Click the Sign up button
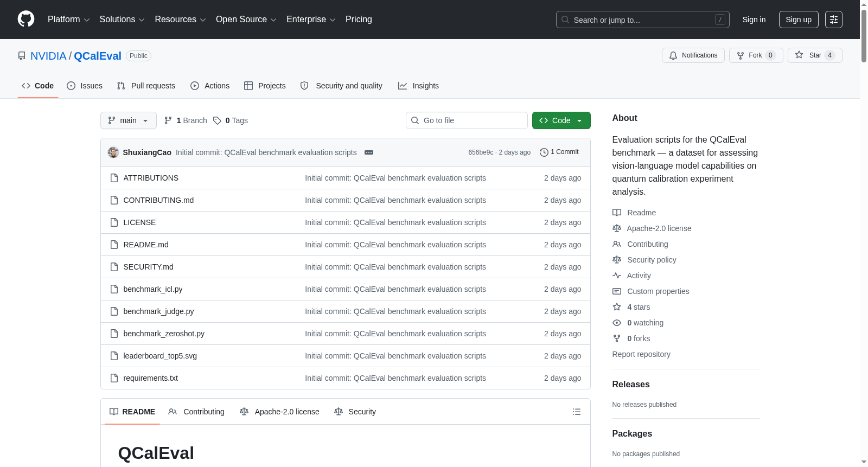This screenshot has height=467, width=868. pyautogui.click(x=799, y=20)
